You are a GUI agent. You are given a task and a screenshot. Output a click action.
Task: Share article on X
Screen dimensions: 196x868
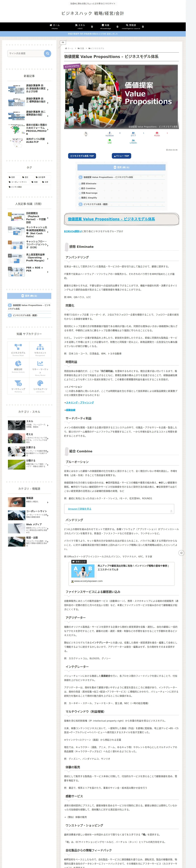(x=86, y=134)
